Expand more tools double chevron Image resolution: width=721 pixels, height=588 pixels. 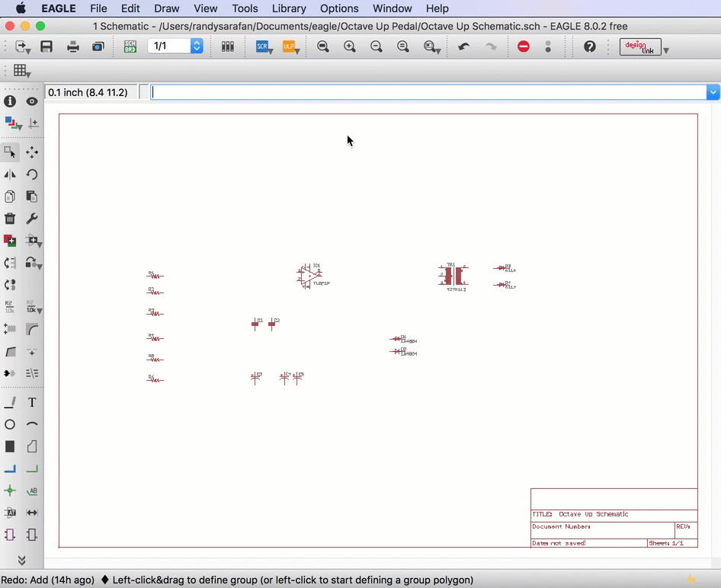pos(21,560)
